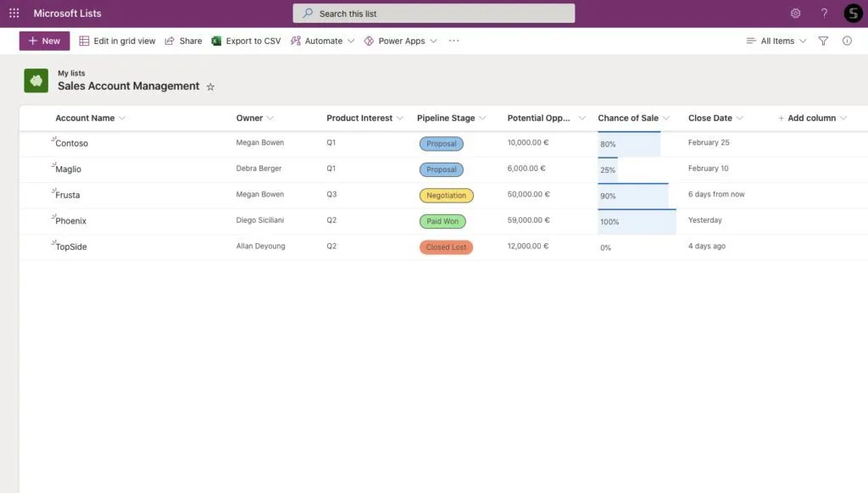Screen dimensions: 868x493
Task: Click owner Allan Deyoung
Action: coord(261,246)
